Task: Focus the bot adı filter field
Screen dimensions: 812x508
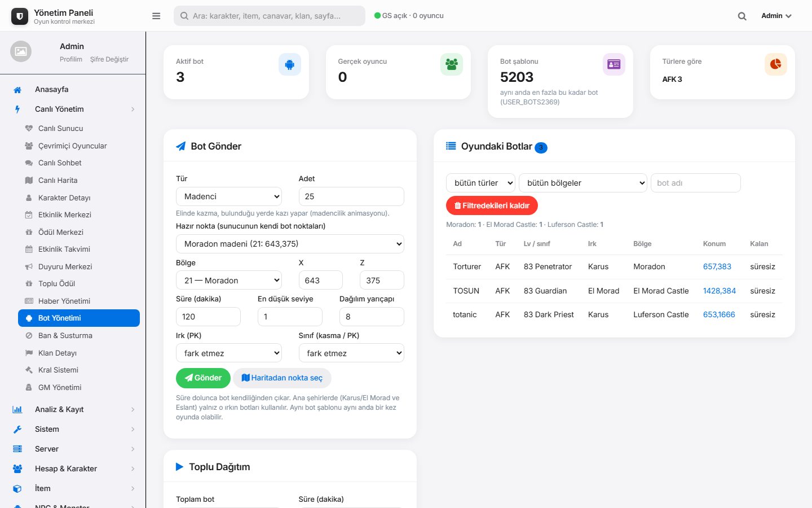Action: [696, 183]
